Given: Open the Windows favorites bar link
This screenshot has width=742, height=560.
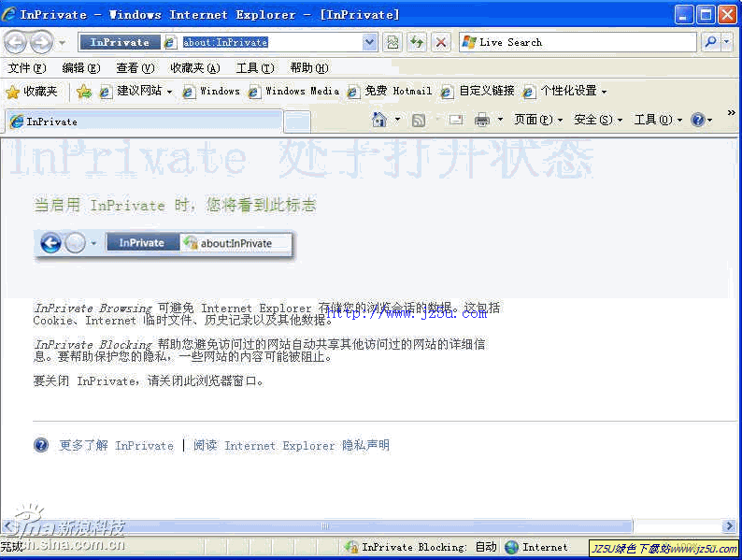Looking at the screenshot, I should pos(211,91).
